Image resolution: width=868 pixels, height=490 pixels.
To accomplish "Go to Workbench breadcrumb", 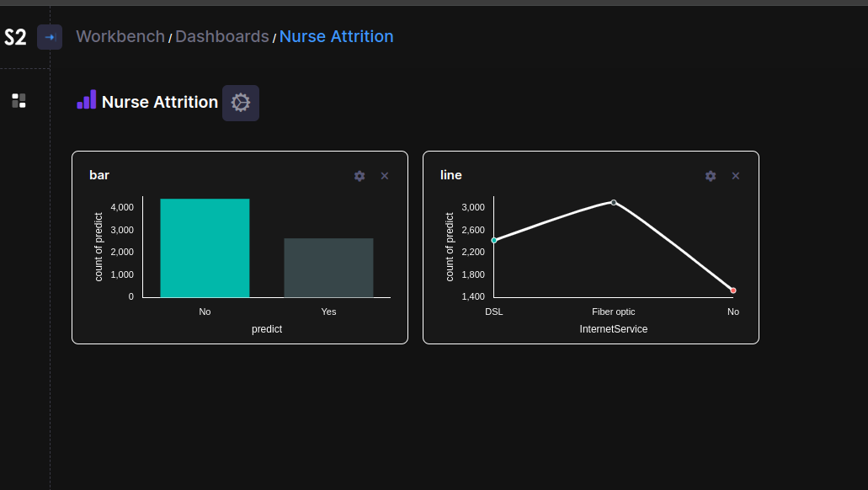I will pos(120,36).
